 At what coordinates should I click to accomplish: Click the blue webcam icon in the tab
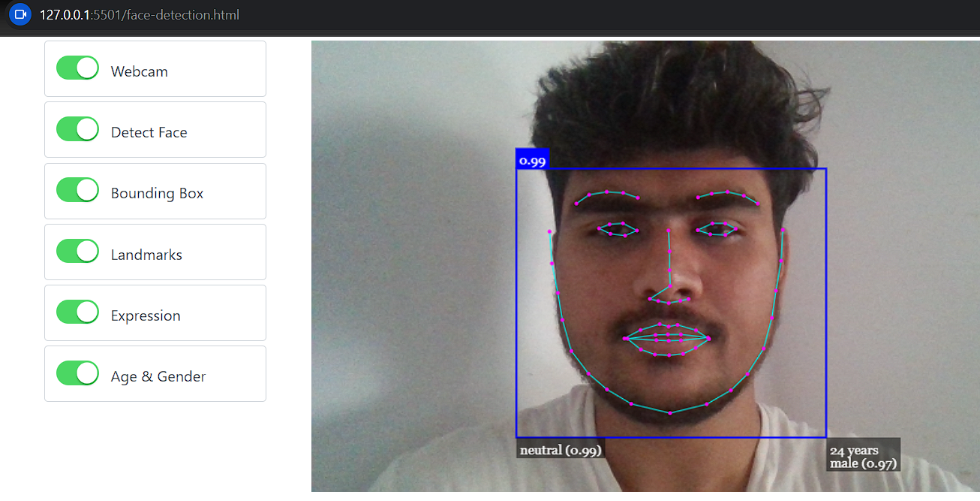[x=19, y=14]
